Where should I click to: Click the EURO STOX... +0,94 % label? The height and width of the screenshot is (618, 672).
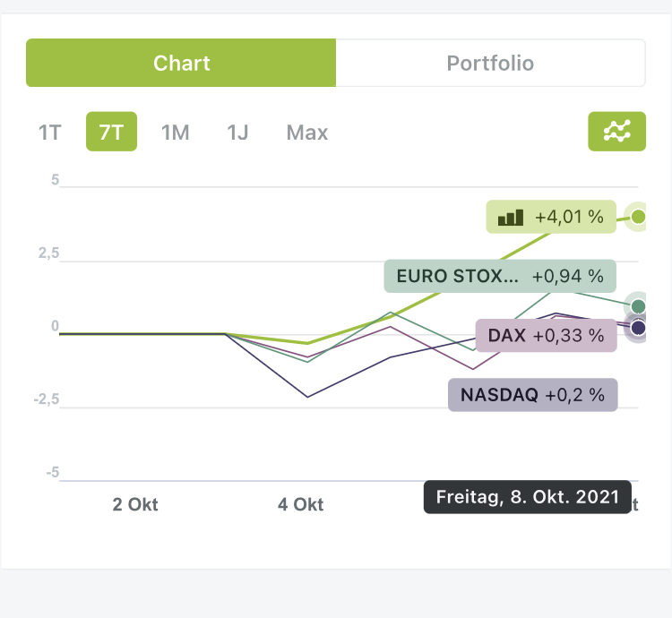pyautogui.click(x=500, y=276)
